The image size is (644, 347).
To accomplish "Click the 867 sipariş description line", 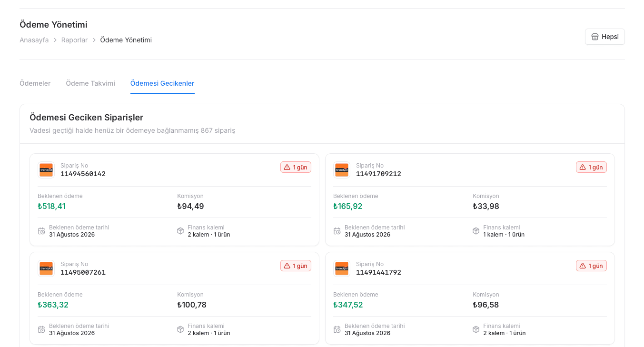I will click(x=132, y=130).
